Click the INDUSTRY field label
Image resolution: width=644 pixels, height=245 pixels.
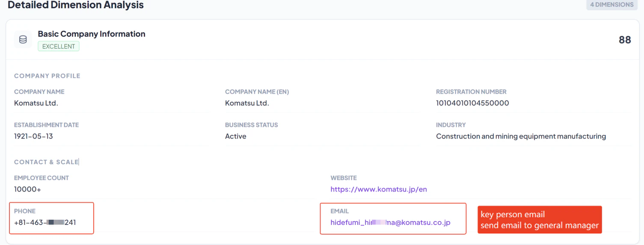(451, 125)
